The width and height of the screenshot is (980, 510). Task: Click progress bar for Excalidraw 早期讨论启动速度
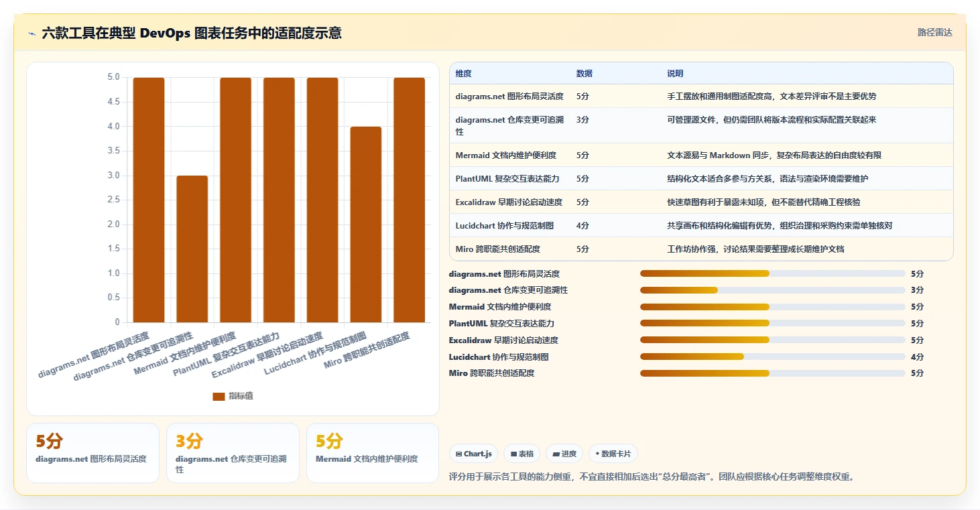[773, 340]
